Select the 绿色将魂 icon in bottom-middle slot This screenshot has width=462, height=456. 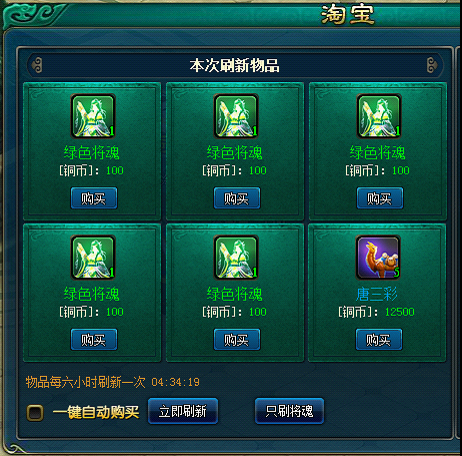tap(236, 258)
